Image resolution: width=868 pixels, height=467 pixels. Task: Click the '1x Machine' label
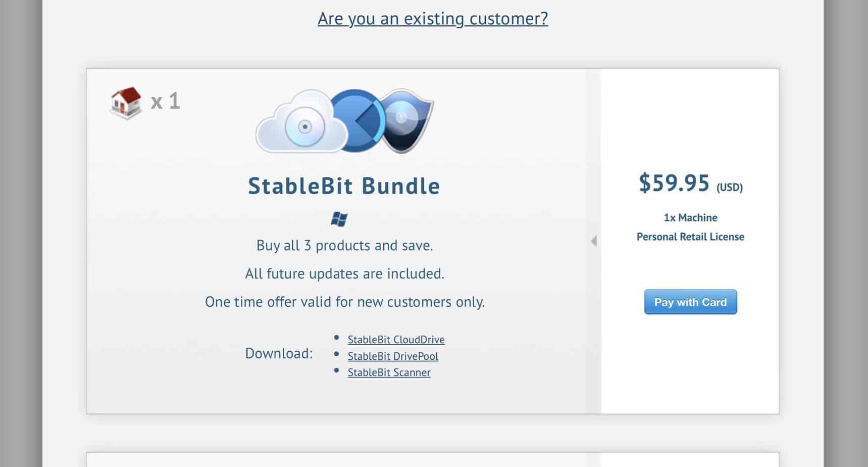point(690,217)
